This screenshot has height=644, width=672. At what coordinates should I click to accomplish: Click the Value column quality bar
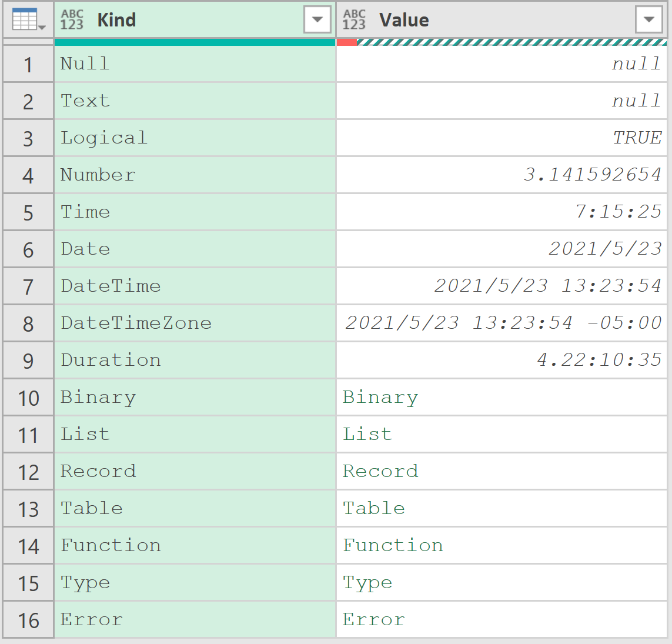coord(502,42)
